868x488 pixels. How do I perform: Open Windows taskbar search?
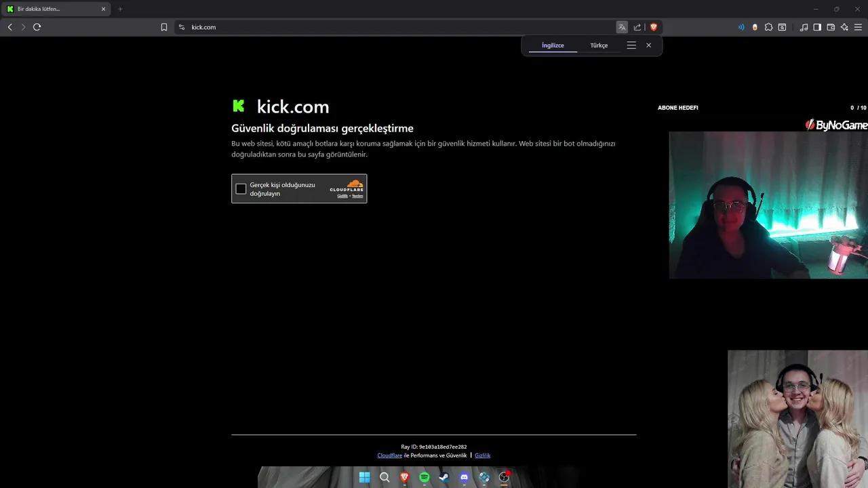coord(384,477)
